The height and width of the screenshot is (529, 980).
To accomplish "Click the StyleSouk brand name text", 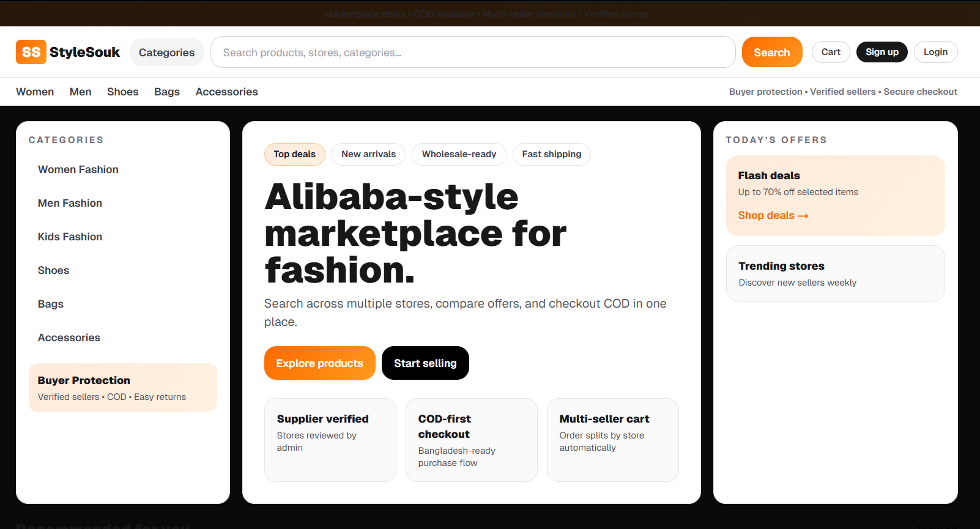I will click(x=85, y=52).
